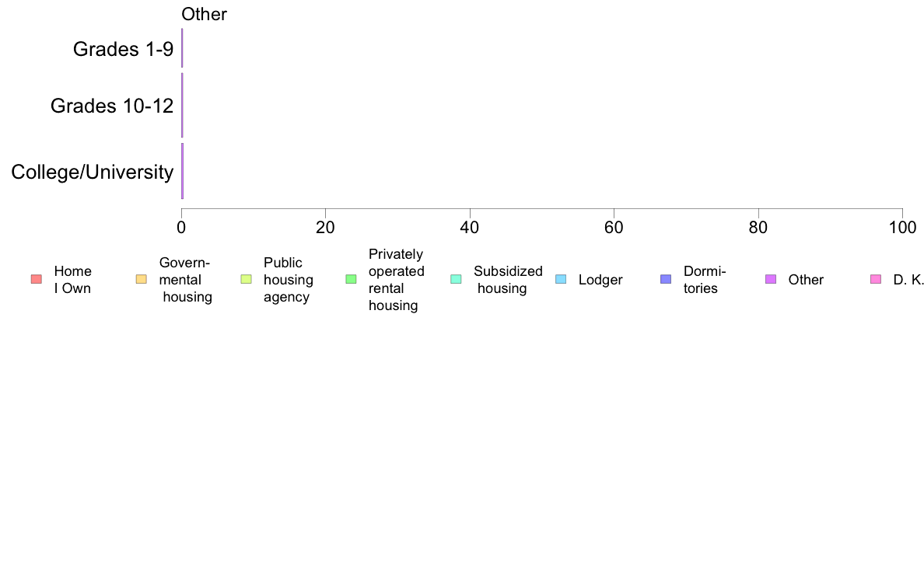Click the Lodger legend label text
924x572 pixels.
tap(600, 280)
